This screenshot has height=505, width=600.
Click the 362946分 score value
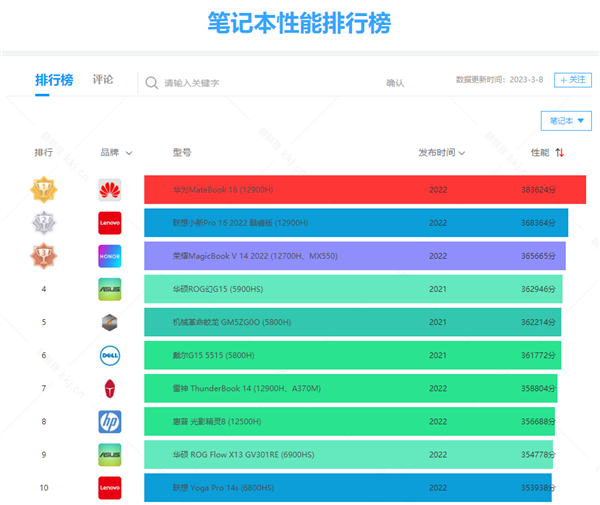[538, 289]
